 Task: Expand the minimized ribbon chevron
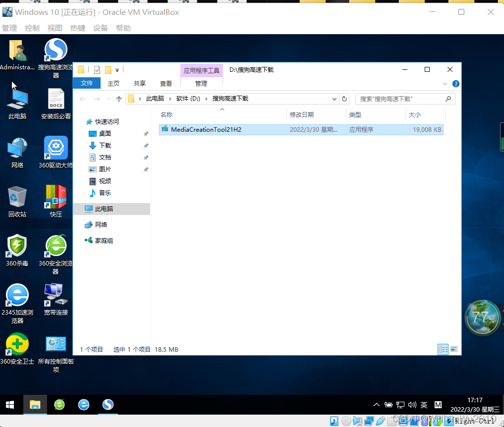tap(445, 84)
